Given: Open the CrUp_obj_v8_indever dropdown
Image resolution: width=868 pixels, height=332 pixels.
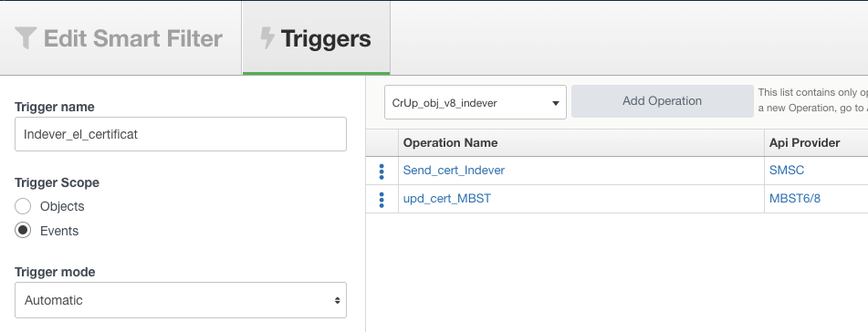Looking at the screenshot, I should tap(476, 102).
